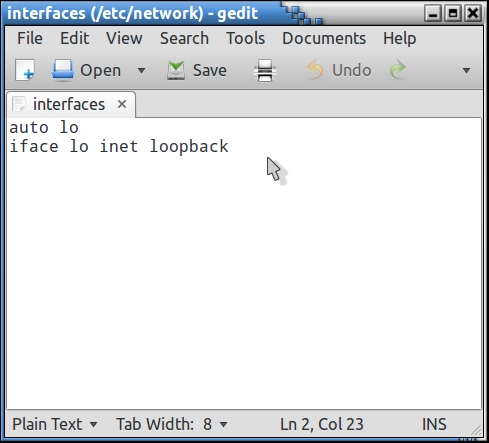The width and height of the screenshot is (489, 443).
Task: Click the Open file icon
Action: click(x=63, y=70)
